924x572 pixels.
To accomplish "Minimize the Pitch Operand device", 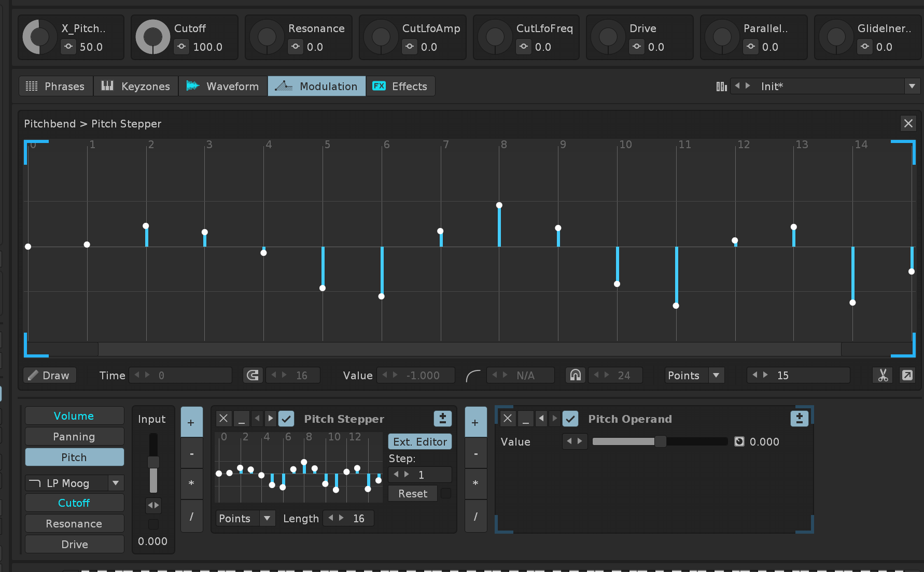I will tap(525, 419).
